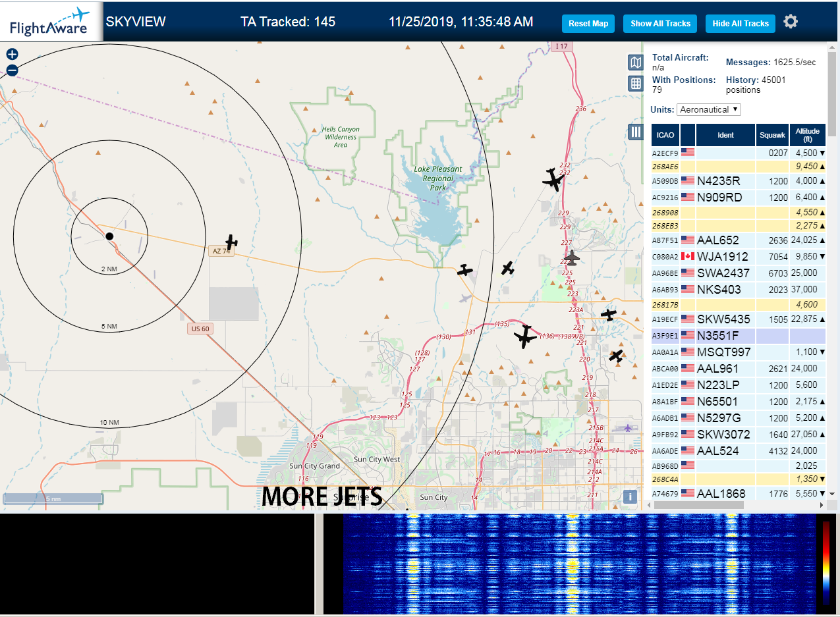Click the purple airport plane icon on map
840x617 pixels.
point(629,428)
